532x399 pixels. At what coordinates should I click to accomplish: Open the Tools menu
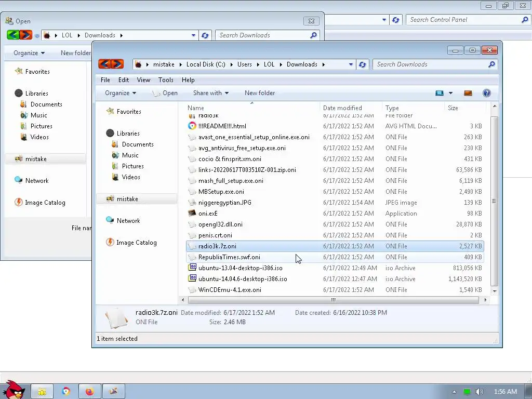(166, 80)
